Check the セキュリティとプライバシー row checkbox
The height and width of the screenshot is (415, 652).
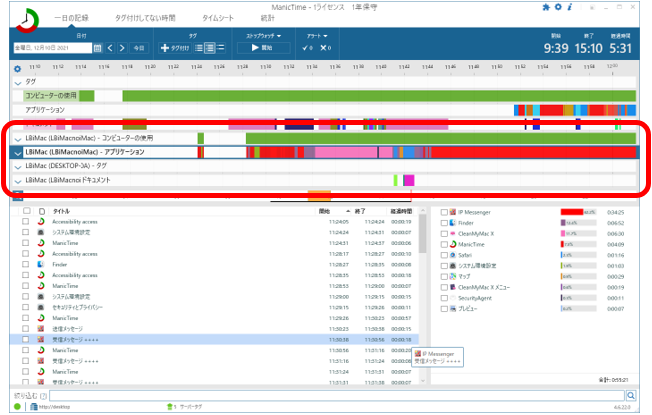tap(26, 307)
